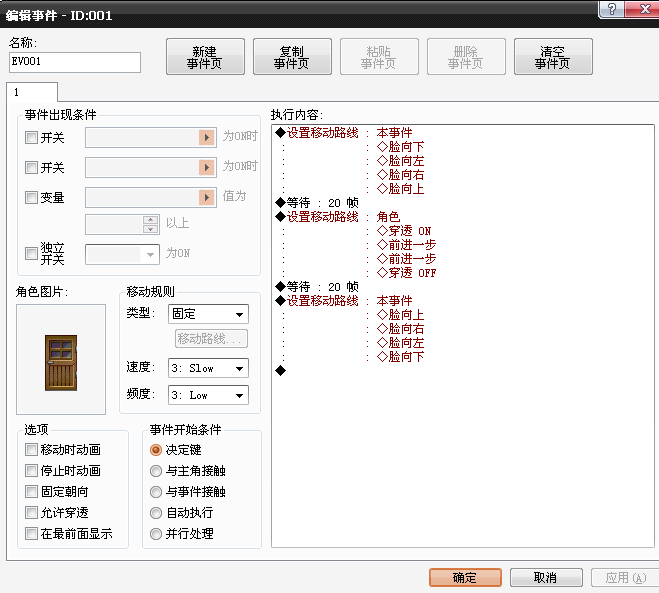Image resolution: width=659 pixels, height=593 pixels.
Task: Select last 设置移动路线 : 本事件 command
Action: pyautogui.click(x=343, y=301)
